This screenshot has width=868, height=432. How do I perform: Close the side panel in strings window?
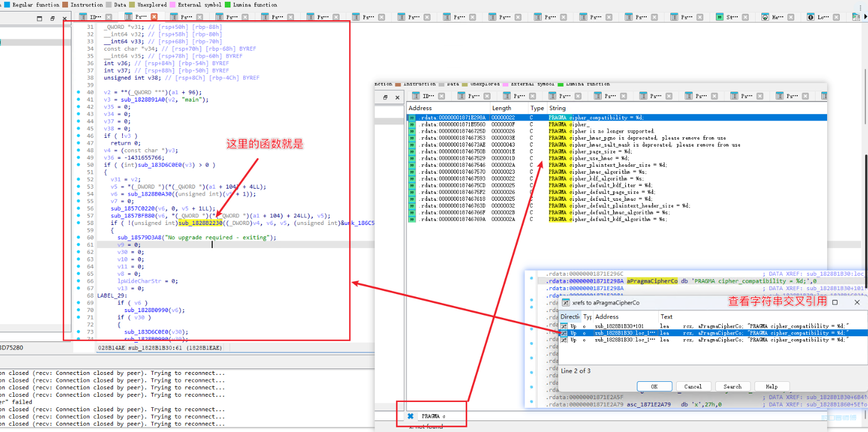[x=397, y=97]
